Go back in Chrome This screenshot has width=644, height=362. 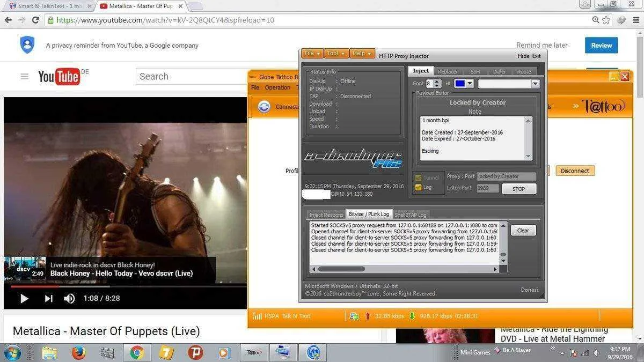(8, 20)
